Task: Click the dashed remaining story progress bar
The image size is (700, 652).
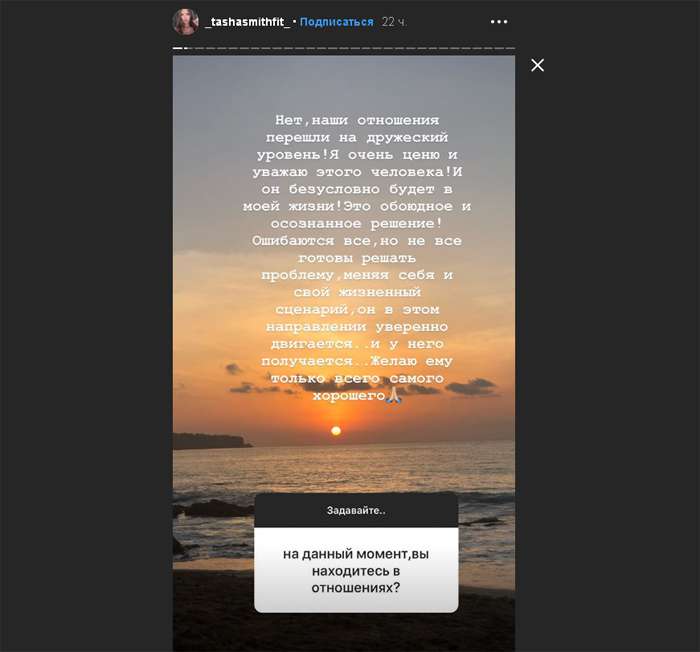Action: tap(350, 48)
